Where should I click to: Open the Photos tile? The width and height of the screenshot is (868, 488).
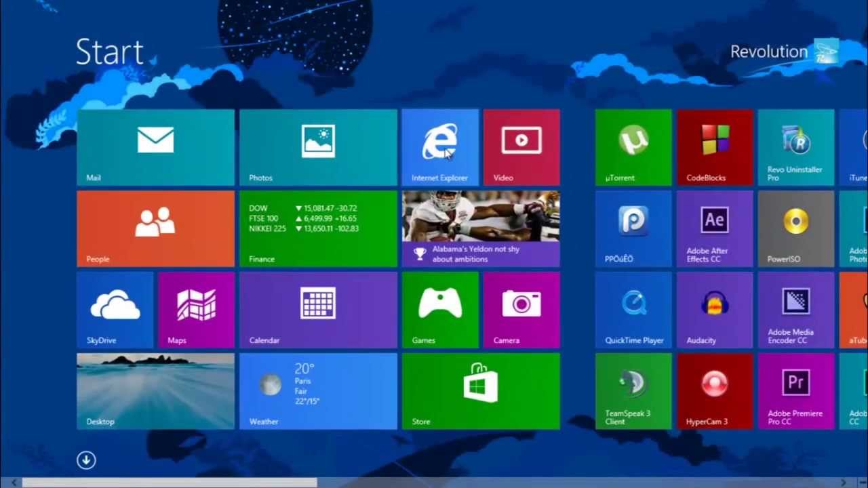(x=318, y=147)
